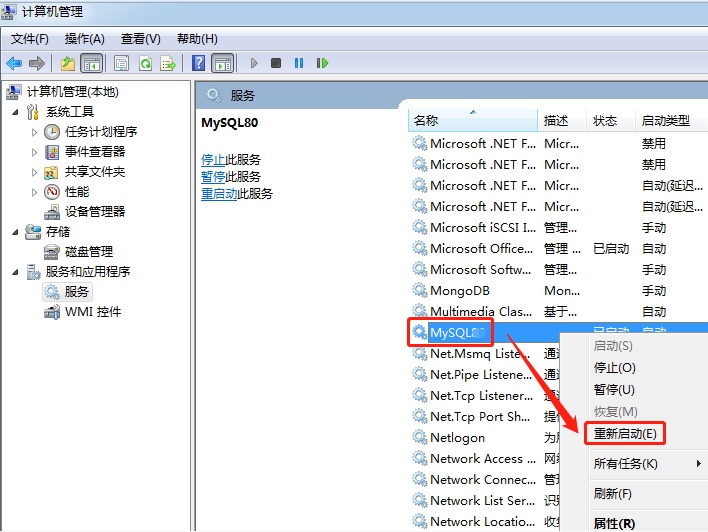
Task: Select the Multimedia Clas... service row
Action: click(x=558, y=311)
